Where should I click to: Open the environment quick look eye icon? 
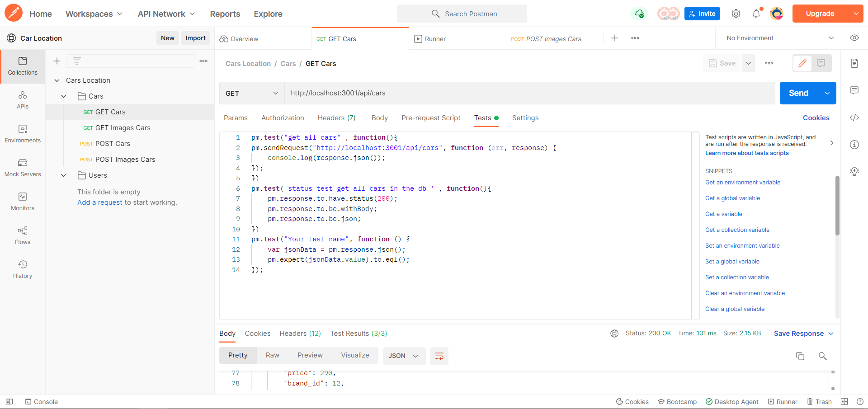tap(854, 38)
